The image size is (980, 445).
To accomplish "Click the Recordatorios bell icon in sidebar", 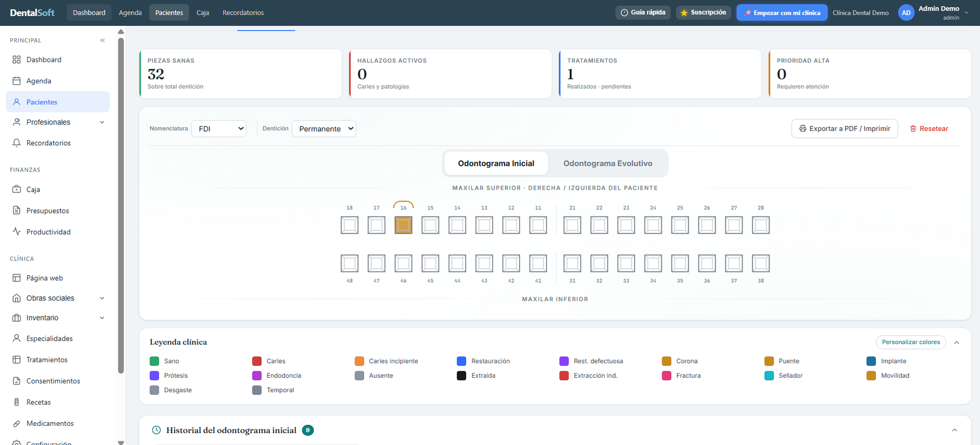I will [x=17, y=143].
